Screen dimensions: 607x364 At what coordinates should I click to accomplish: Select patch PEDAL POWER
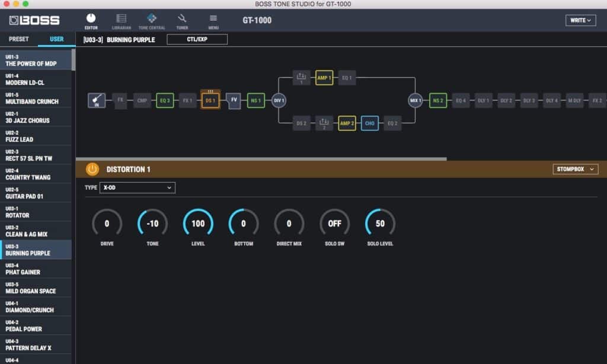pos(36,326)
